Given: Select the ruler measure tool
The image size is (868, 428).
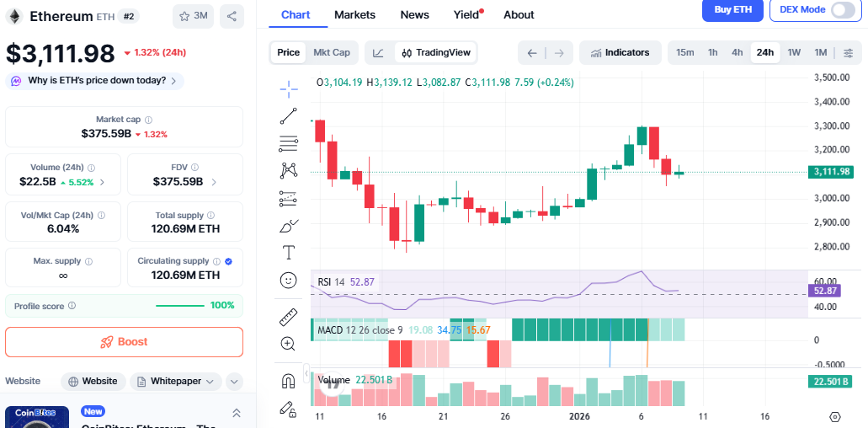Looking at the screenshot, I should (x=289, y=317).
